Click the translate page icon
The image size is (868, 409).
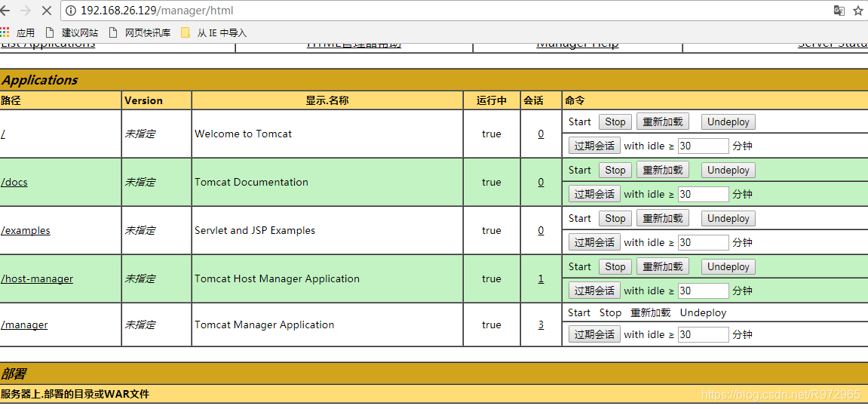coord(839,11)
